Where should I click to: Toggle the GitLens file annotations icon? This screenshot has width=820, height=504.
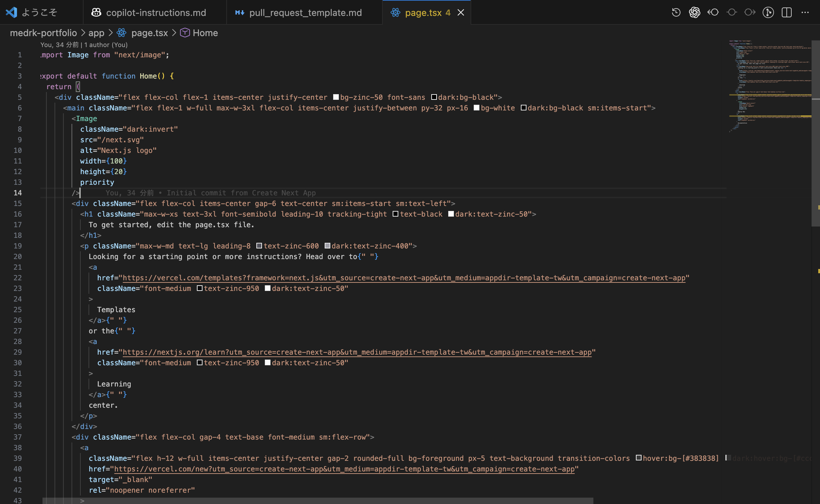(x=768, y=12)
